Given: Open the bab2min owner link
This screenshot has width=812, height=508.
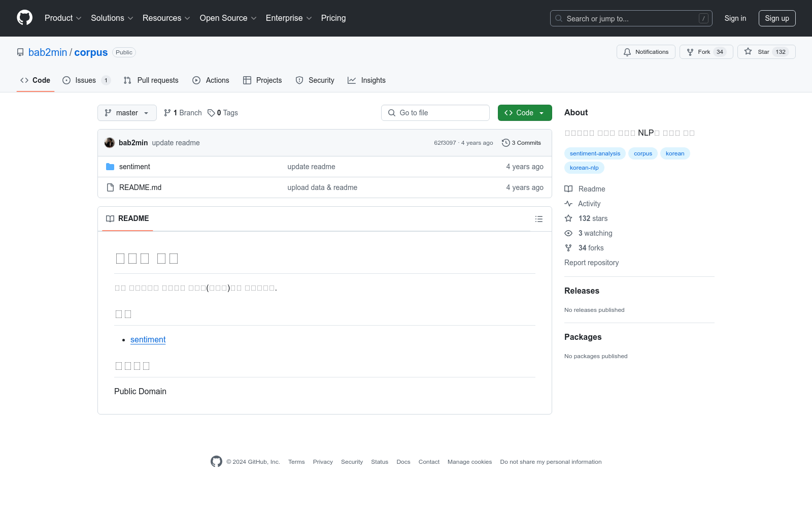Looking at the screenshot, I should pyautogui.click(x=48, y=52).
